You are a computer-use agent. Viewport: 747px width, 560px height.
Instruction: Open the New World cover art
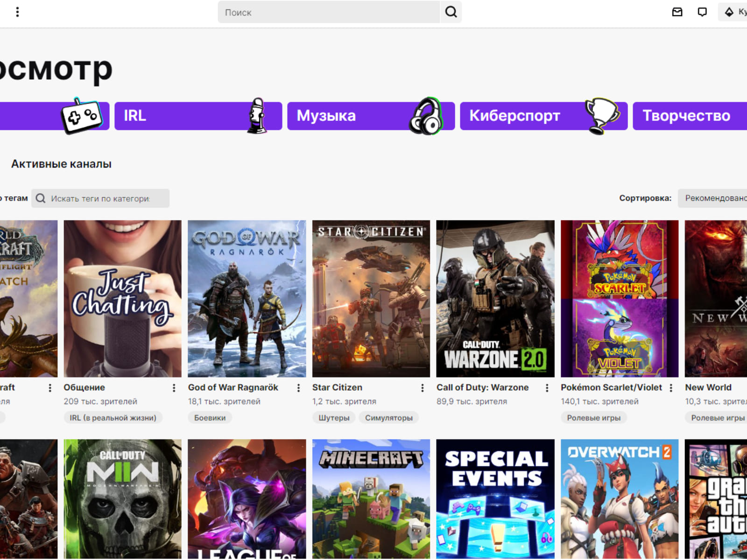click(x=716, y=299)
